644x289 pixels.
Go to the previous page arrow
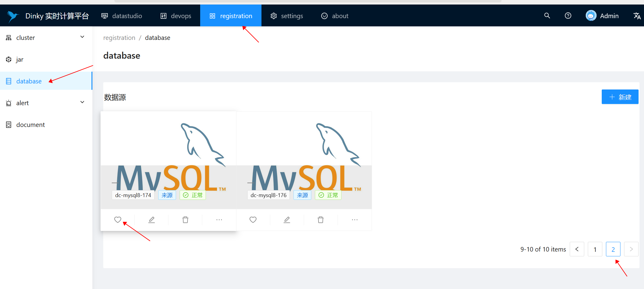577,249
